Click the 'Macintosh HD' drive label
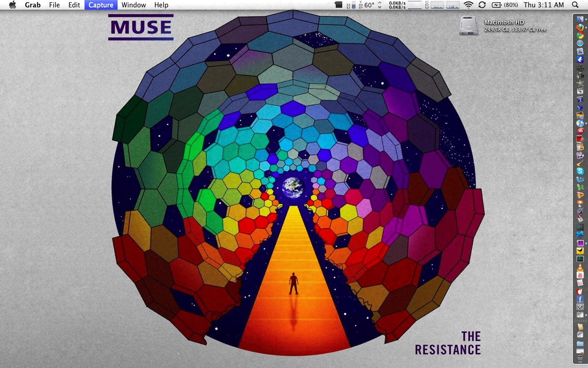Screen dimensions: 588x368 [504, 22]
